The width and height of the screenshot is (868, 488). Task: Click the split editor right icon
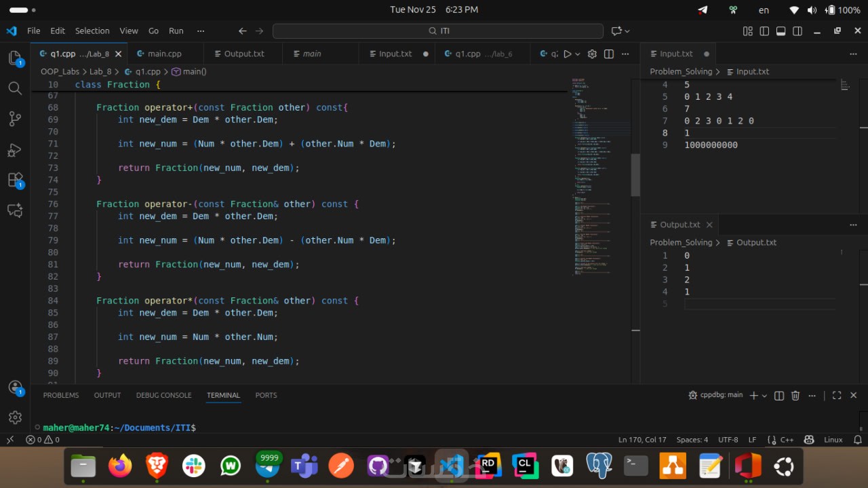[609, 54]
